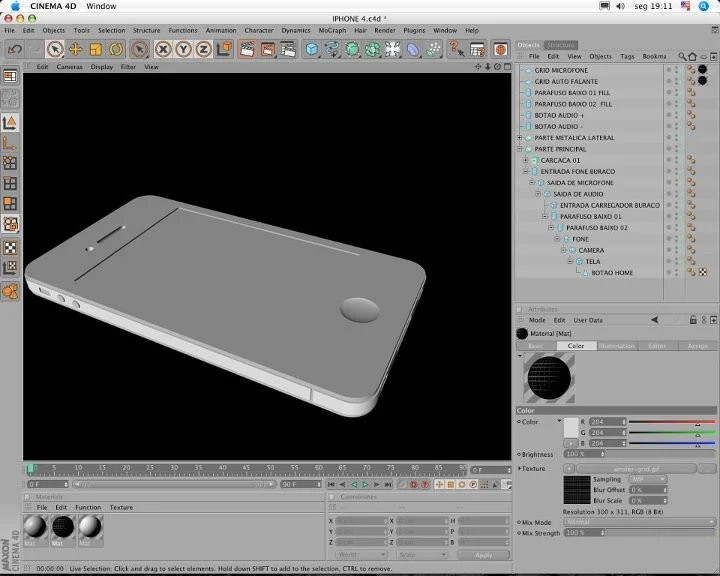Toggle the Z-axis lock

pos(203,49)
